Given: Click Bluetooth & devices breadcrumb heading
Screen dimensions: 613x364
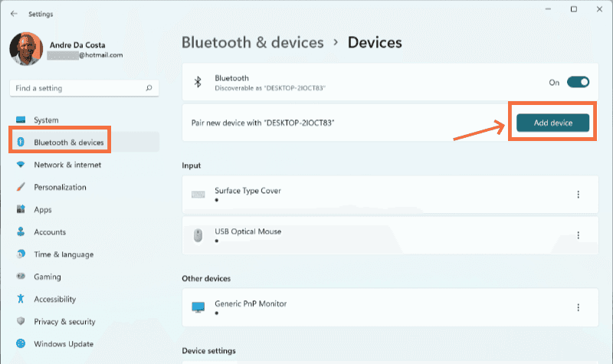Looking at the screenshot, I should coord(253,43).
